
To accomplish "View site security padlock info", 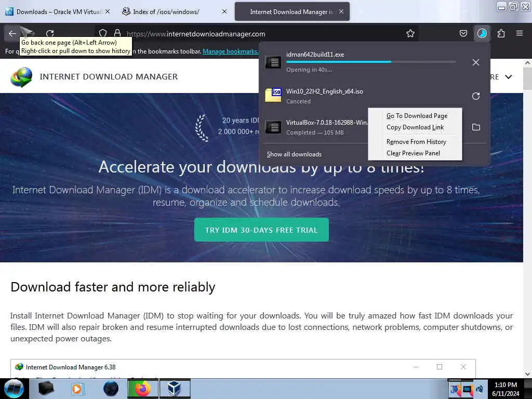I will 117,33.
